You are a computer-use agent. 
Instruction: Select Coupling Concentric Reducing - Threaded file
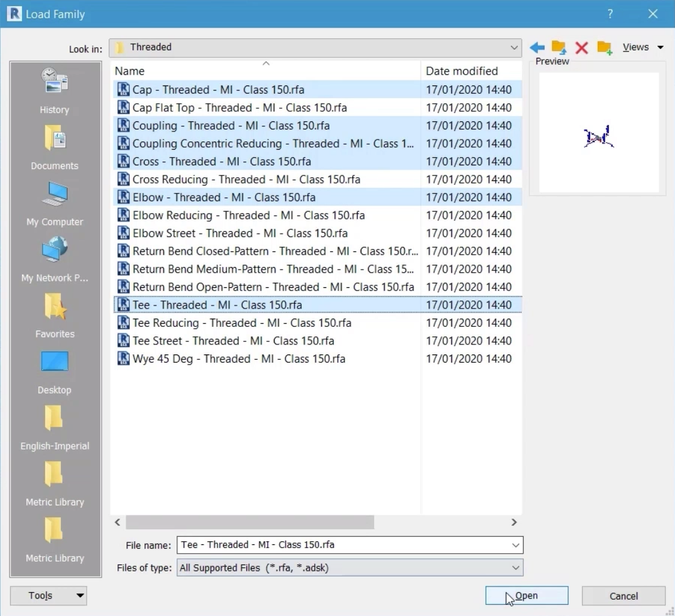pos(317,143)
